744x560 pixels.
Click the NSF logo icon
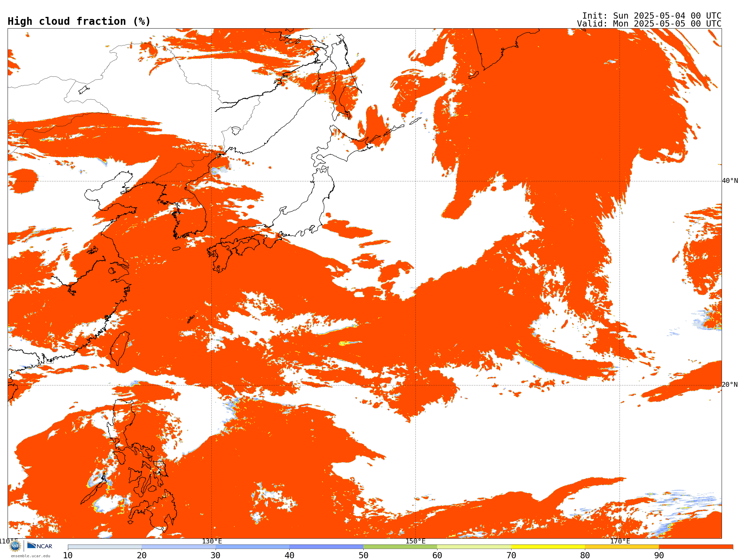pos(15,546)
